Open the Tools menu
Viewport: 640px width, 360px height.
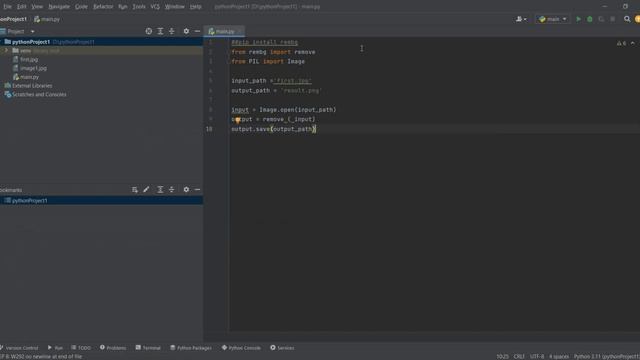click(139, 7)
